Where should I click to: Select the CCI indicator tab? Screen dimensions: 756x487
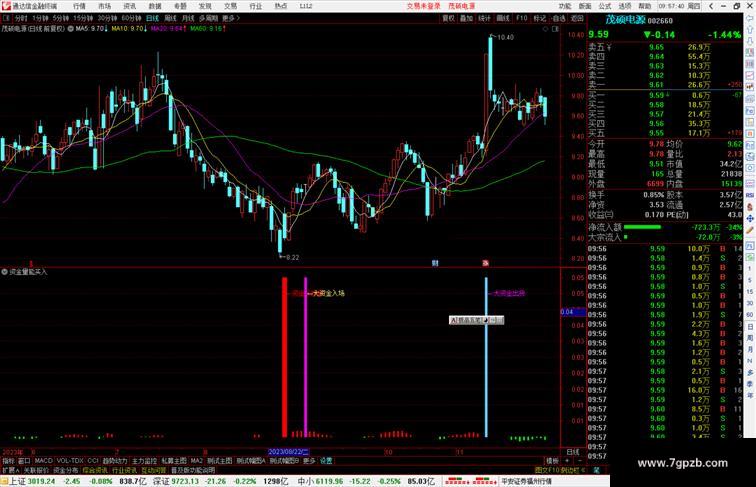[93, 461]
